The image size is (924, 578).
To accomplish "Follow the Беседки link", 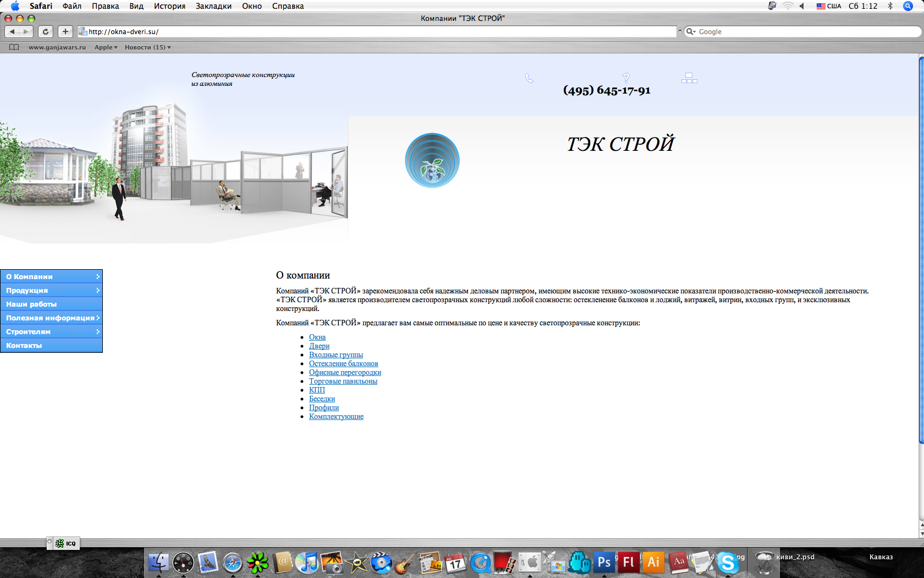I will pyautogui.click(x=322, y=399).
